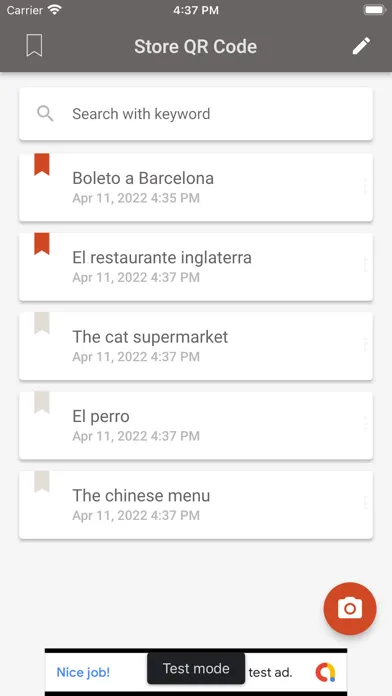The height and width of the screenshot is (696, 392).
Task: Open the bookmarks filter icon in header
Action: (34, 46)
